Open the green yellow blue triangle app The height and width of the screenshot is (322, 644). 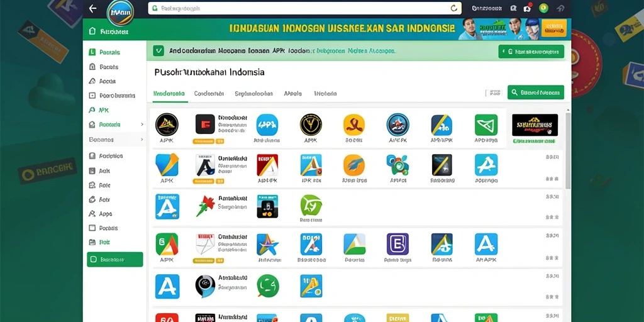click(x=354, y=245)
